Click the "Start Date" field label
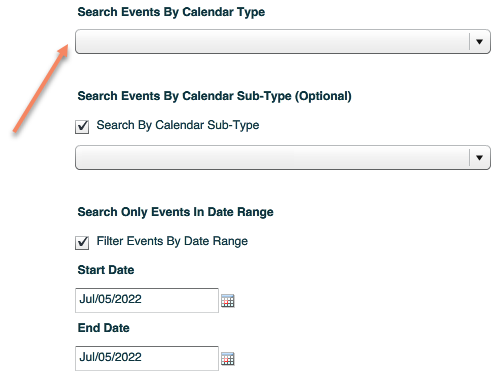The image size is (501, 376). click(106, 270)
